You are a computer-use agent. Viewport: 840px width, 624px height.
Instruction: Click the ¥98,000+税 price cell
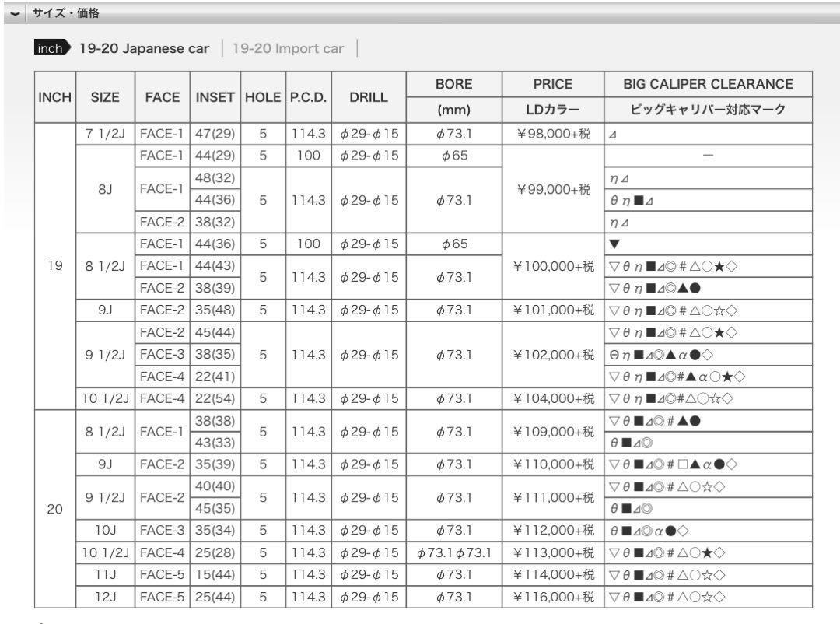[551, 134]
